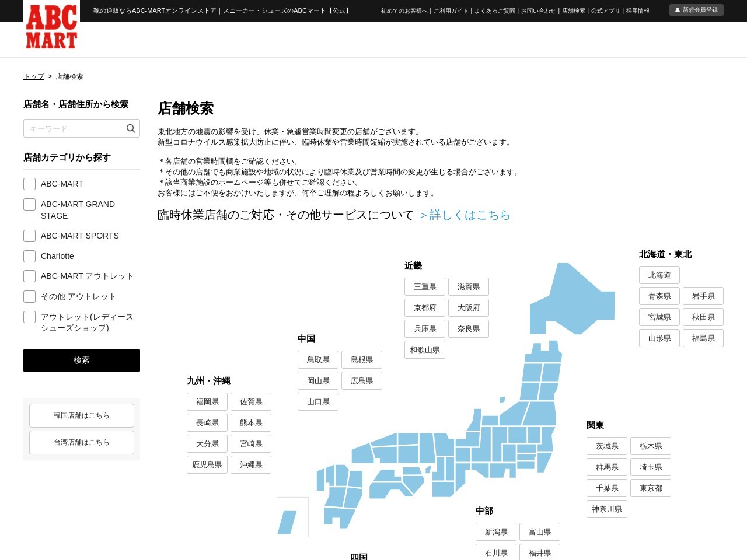Open 韓国店舗はこちら link
747x560 pixels.
pyautogui.click(x=82, y=415)
